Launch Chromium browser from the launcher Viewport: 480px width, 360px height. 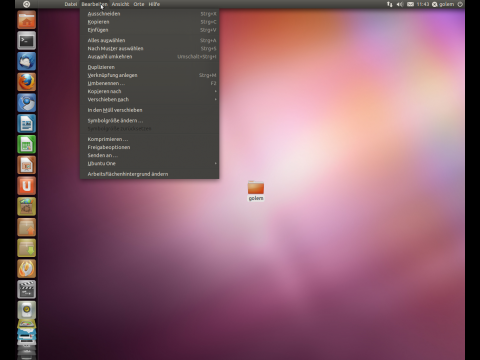(27, 103)
